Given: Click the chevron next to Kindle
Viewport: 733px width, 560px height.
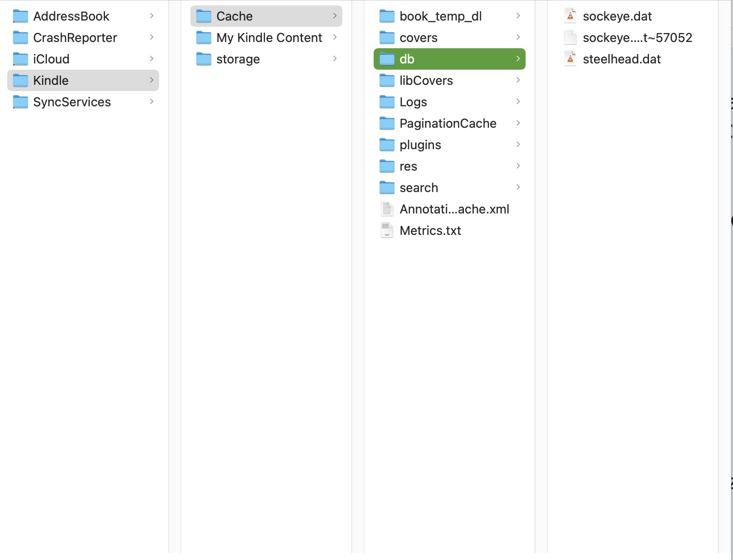Looking at the screenshot, I should coord(152,80).
